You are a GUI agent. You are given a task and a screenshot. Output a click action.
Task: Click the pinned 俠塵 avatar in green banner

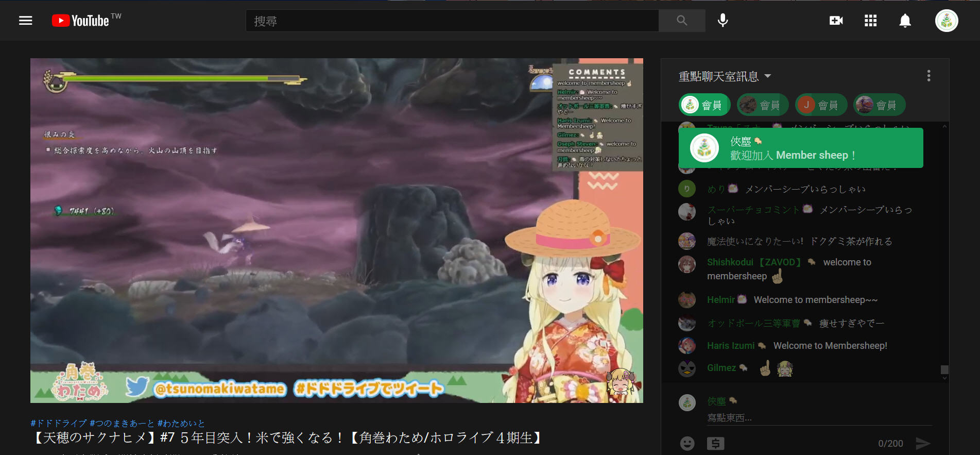pos(704,148)
